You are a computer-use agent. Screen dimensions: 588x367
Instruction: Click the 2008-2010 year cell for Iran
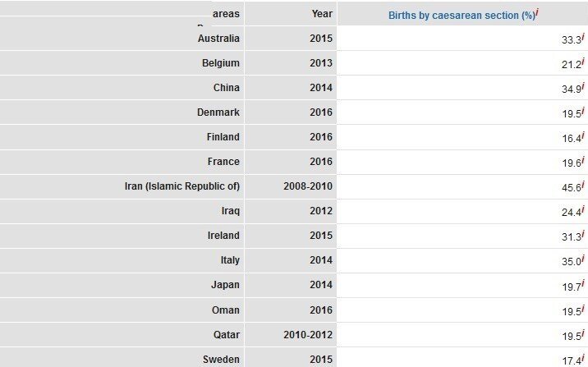(x=309, y=186)
